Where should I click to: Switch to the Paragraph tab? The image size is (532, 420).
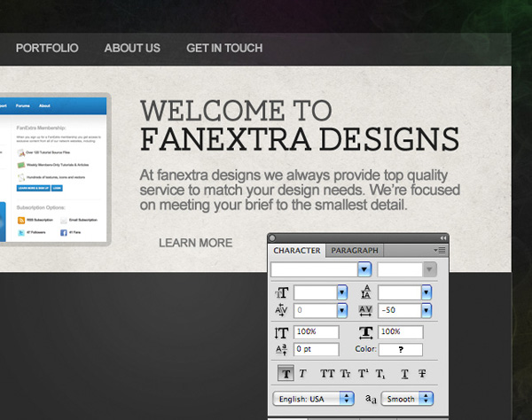pyautogui.click(x=355, y=251)
